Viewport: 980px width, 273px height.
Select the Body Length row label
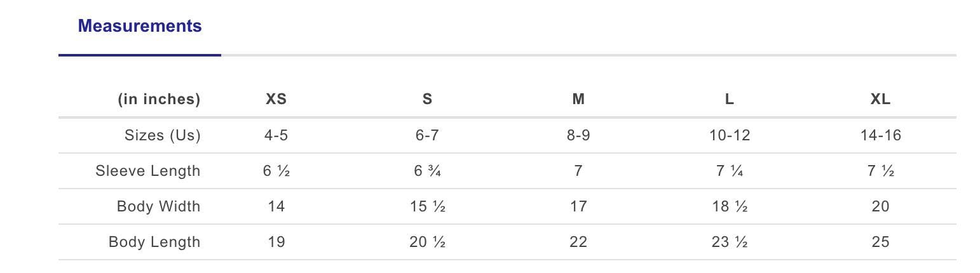(x=154, y=242)
